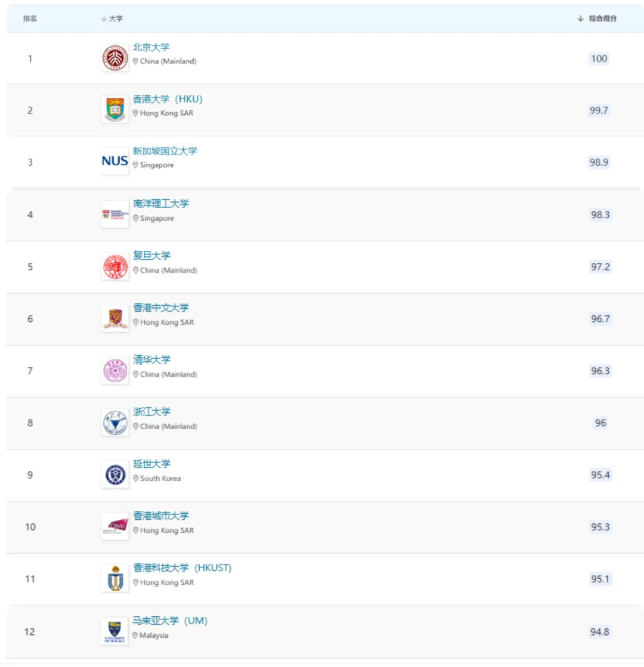Sort by 综合得分 column arrow
The image size is (644, 667).
(580, 18)
